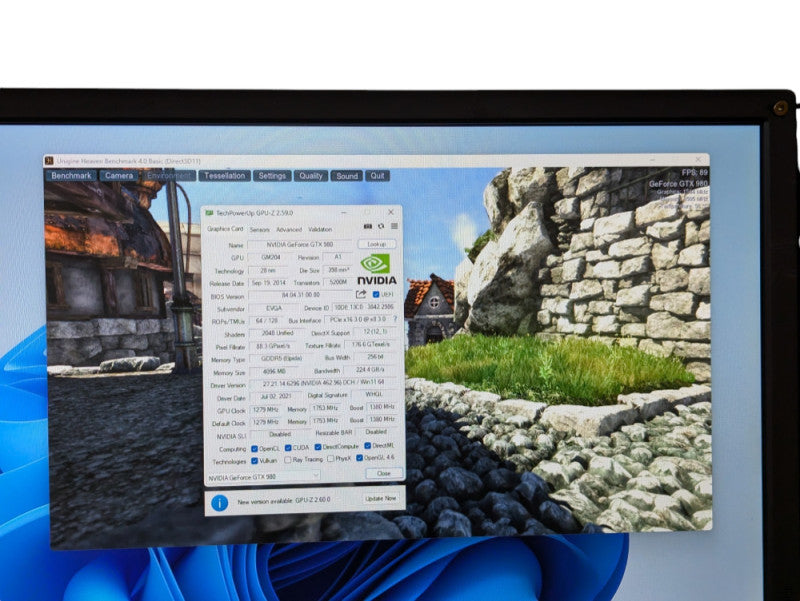Open Sound in the Heaven menu

pos(347,176)
